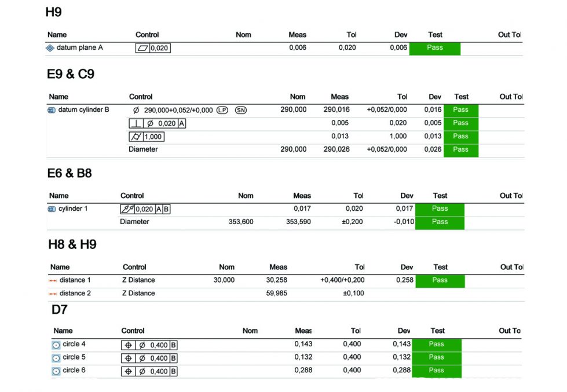Viewport: 567px width, 392px height.
Task: Click the LP modifier badge
Action: point(222,110)
